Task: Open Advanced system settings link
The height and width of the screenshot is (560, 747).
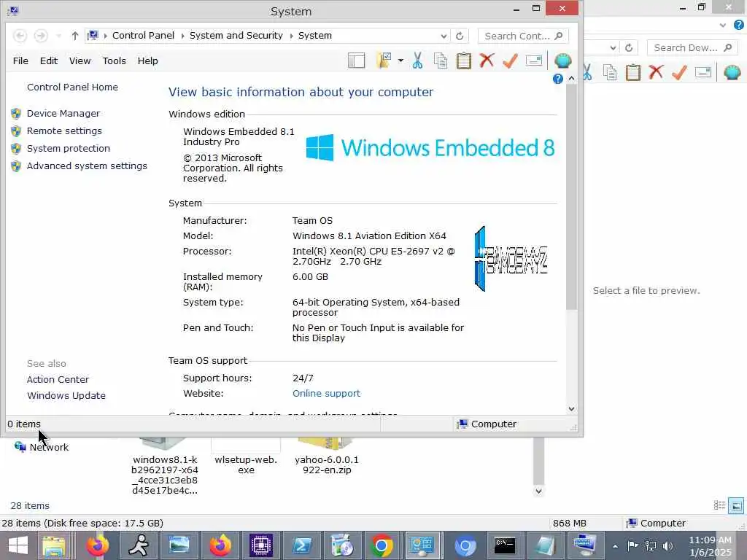Action: click(87, 166)
